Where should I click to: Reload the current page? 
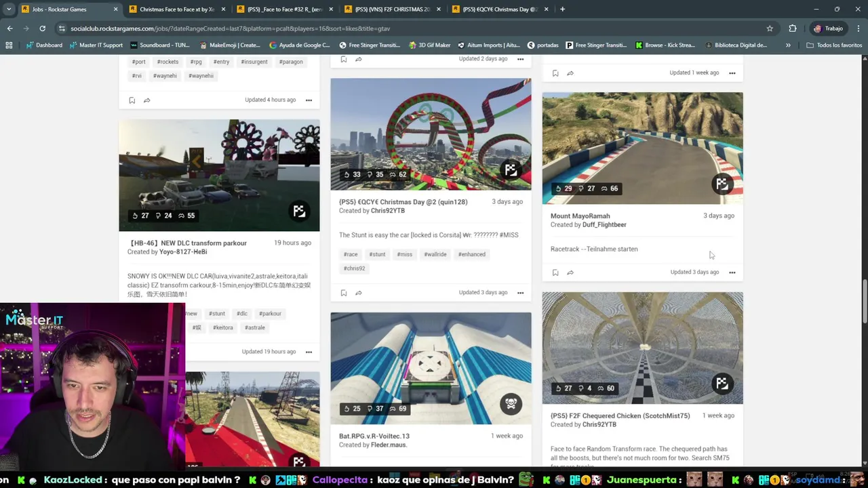(x=42, y=28)
